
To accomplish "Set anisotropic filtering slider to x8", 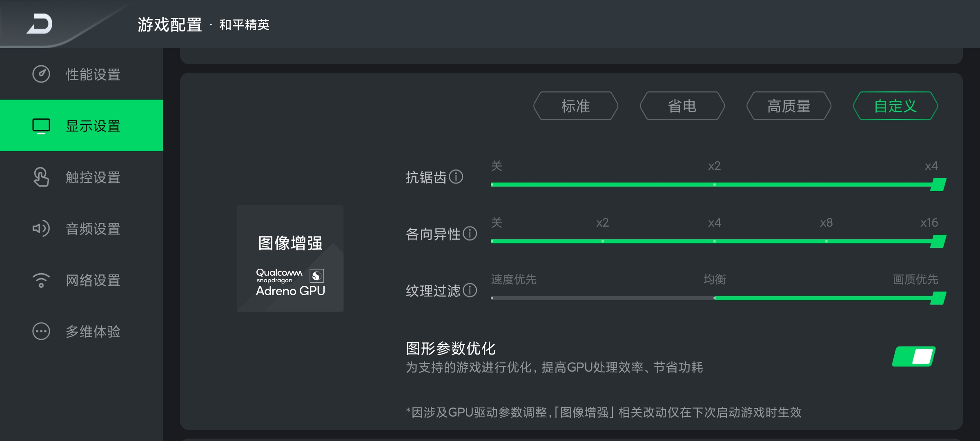I will click(x=826, y=241).
